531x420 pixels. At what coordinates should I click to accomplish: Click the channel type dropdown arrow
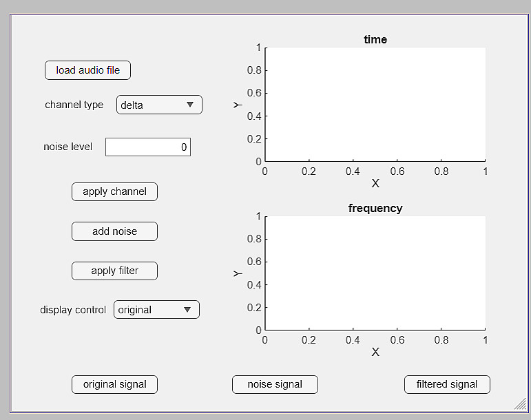pos(190,105)
